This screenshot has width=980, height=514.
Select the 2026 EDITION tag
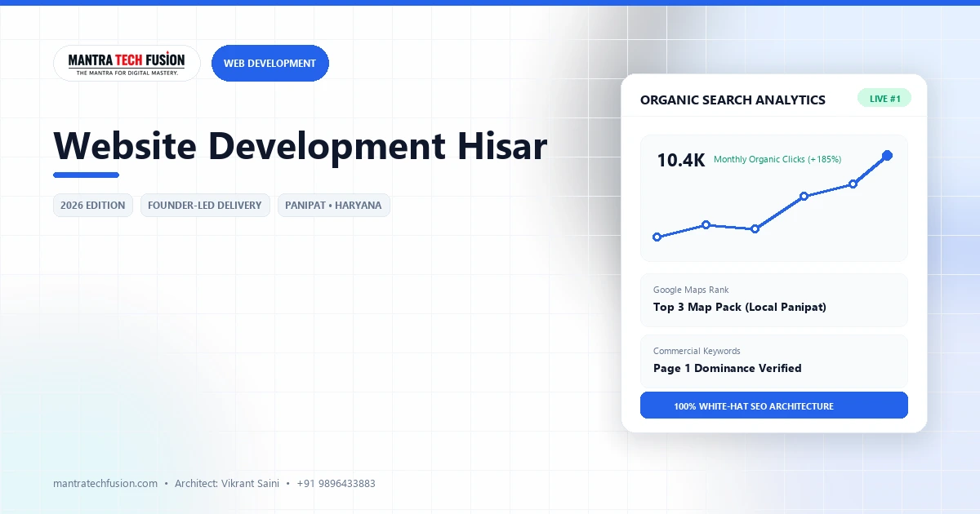93,205
